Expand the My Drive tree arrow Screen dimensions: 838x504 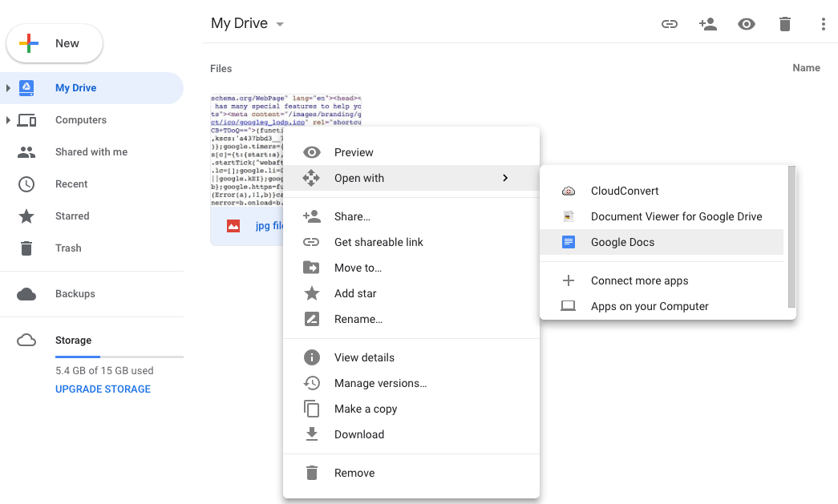tap(8, 88)
